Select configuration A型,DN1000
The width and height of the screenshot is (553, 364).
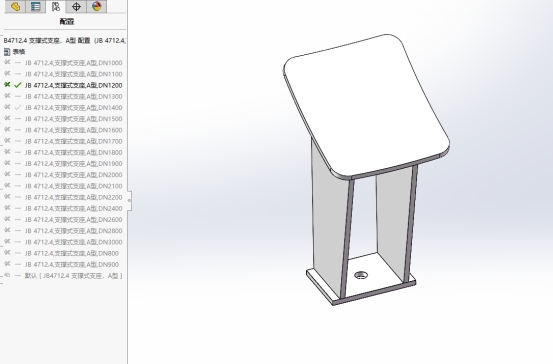pyautogui.click(x=74, y=63)
